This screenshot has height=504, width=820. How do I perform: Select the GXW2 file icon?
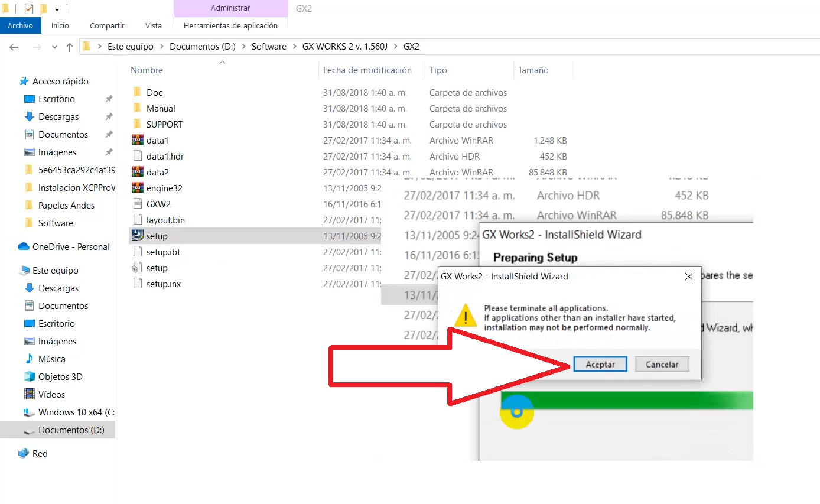click(x=137, y=204)
